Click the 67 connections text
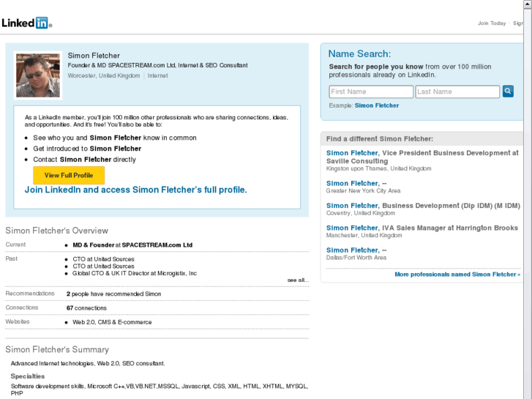This screenshot has width=532, height=399. (x=86, y=308)
